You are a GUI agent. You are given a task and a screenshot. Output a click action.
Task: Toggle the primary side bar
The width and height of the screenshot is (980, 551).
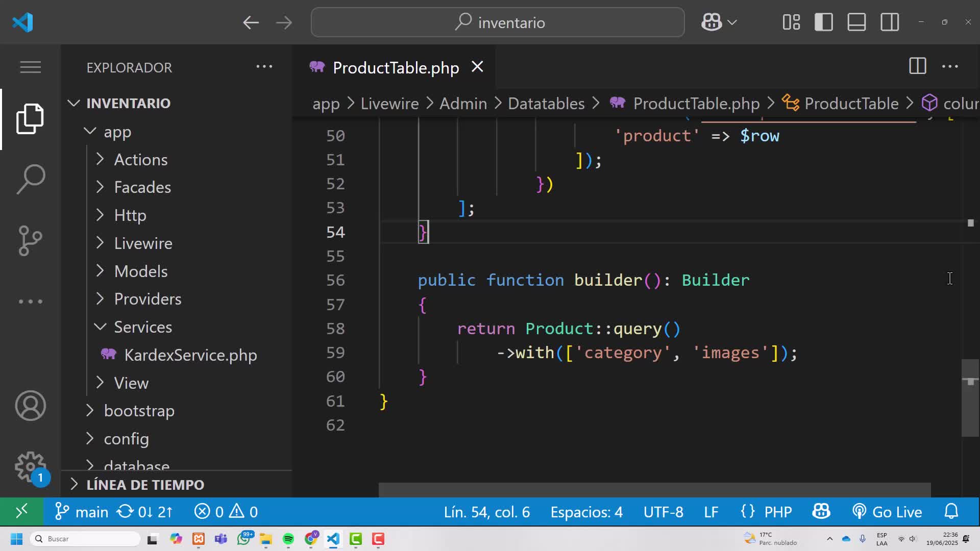[824, 22]
